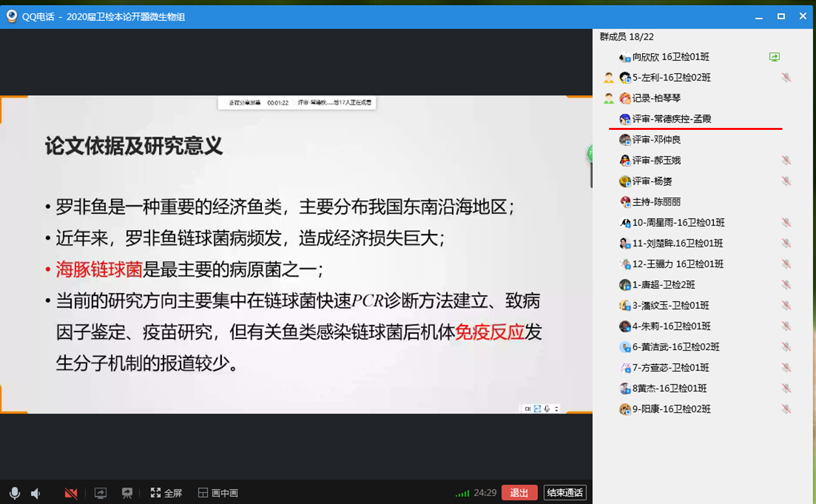Click the speaker volume icon
This screenshot has height=504, width=816.
click(36, 493)
